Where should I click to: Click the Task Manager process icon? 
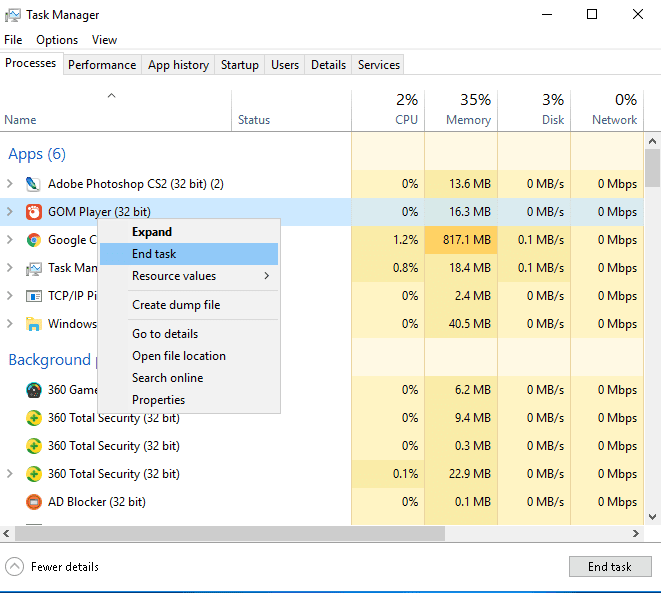click(x=33, y=268)
